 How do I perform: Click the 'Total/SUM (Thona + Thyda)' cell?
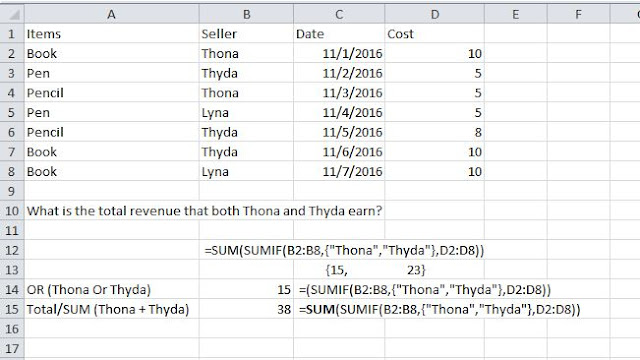coord(111,309)
